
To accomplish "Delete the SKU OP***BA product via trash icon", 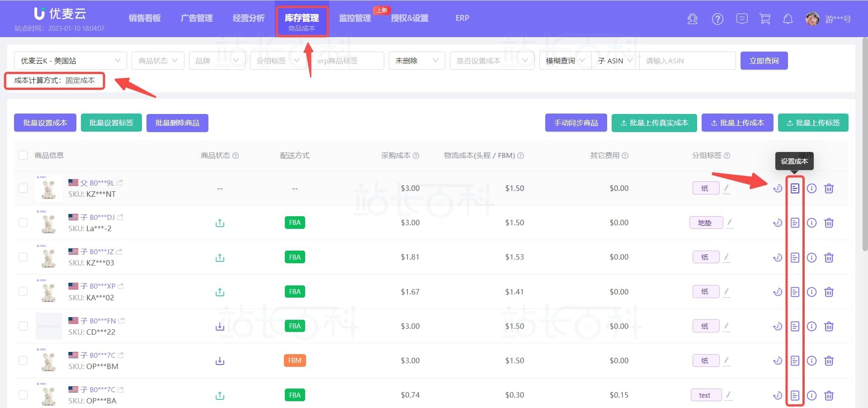I will point(828,395).
